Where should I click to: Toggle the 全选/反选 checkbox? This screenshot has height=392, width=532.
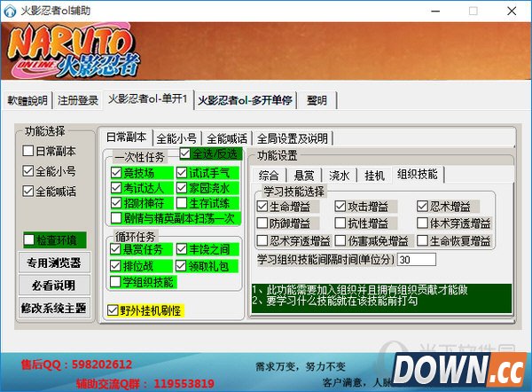[x=185, y=153]
